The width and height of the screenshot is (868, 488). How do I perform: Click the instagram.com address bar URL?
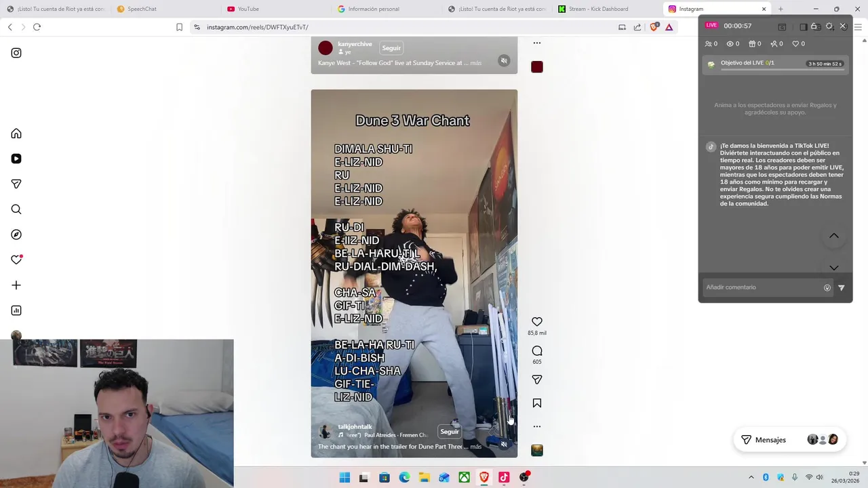[258, 27]
